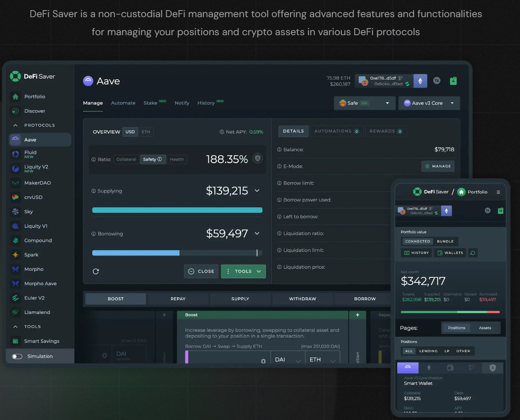Open the TOOLS dropdown button
The height and width of the screenshot is (420, 520).
[243, 271]
